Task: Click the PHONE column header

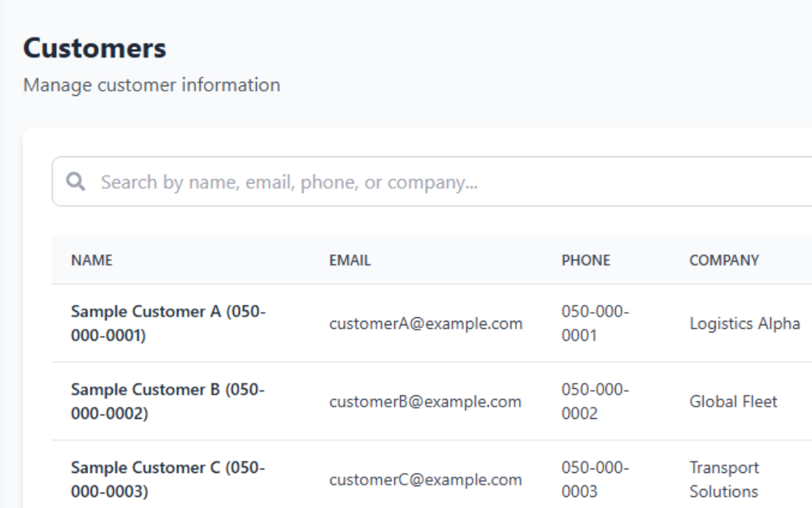Action: [586, 260]
